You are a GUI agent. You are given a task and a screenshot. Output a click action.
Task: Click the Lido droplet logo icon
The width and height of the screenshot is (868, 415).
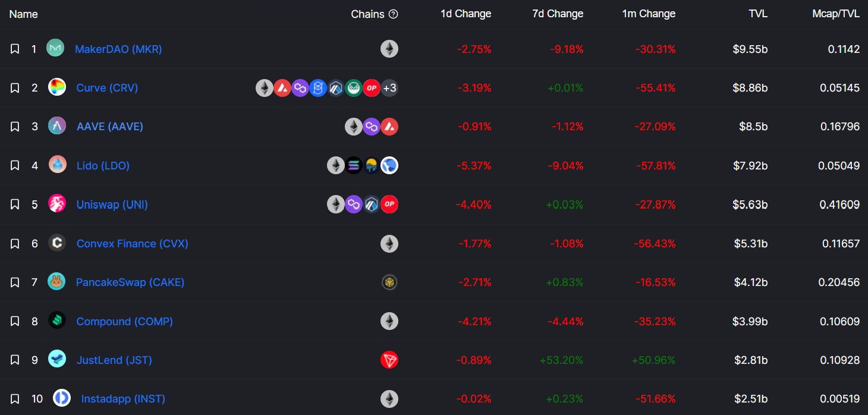point(57,165)
